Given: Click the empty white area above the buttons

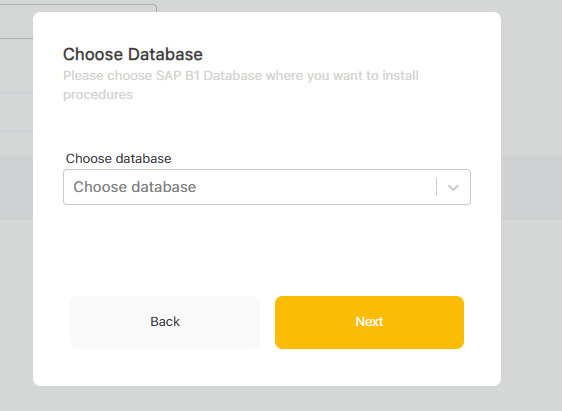Looking at the screenshot, I should pos(267,251).
